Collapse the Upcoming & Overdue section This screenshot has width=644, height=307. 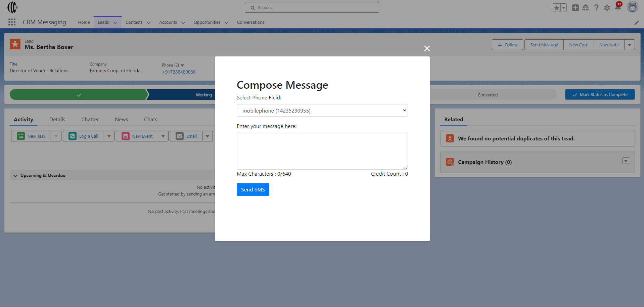(15, 176)
